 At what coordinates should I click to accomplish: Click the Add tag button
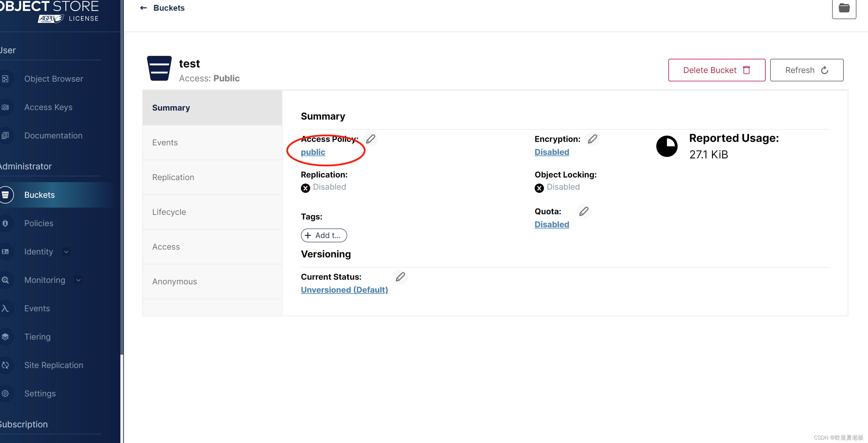click(323, 235)
